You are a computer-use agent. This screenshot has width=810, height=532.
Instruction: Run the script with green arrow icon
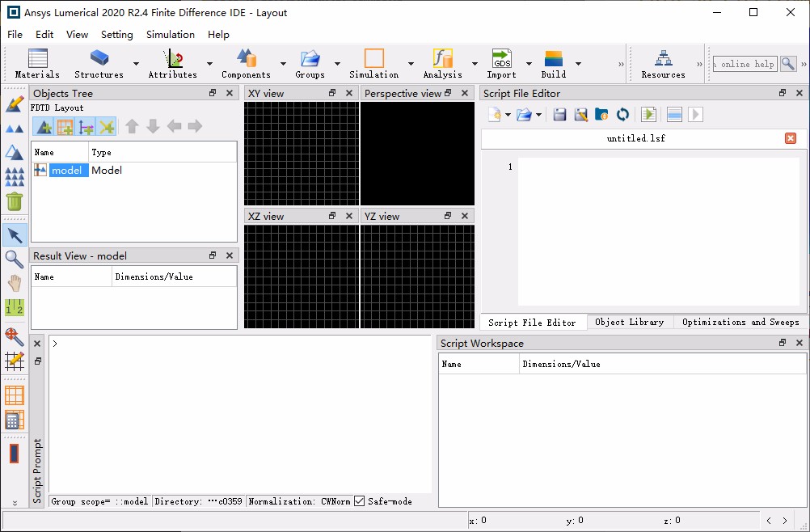click(x=647, y=115)
